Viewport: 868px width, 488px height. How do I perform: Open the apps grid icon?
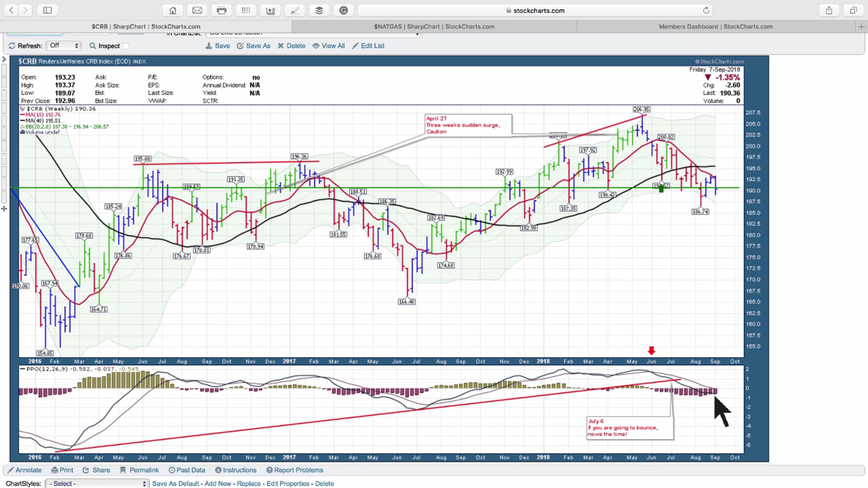pyautogui.click(x=246, y=10)
